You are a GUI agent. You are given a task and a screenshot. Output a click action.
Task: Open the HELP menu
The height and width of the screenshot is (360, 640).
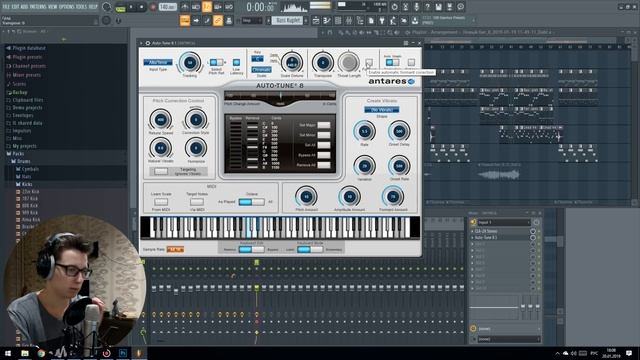point(93,7)
